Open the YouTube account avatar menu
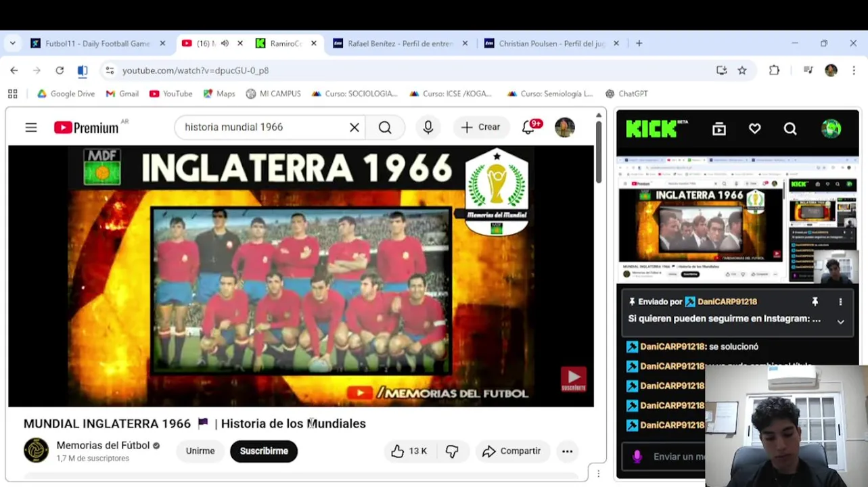 (x=565, y=127)
